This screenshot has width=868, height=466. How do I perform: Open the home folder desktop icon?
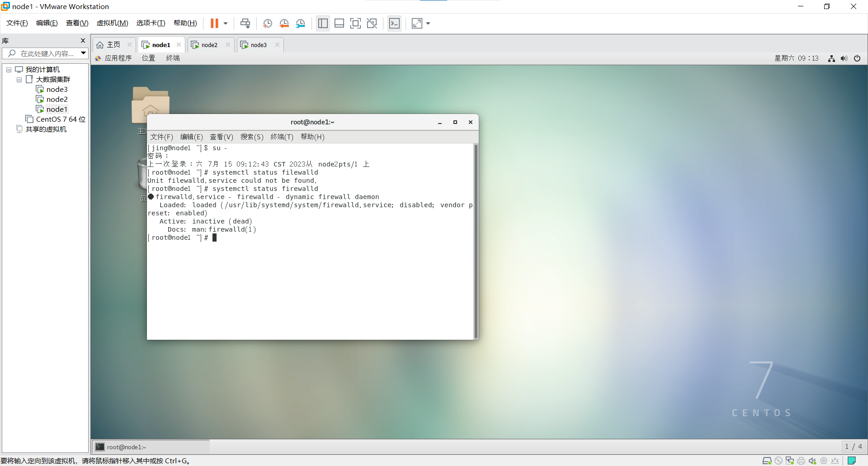click(150, 105)
